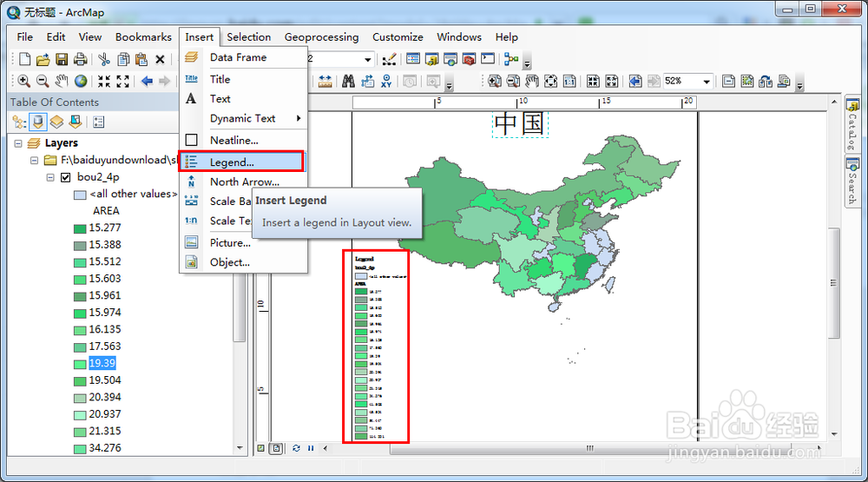This screenshot has width=868, height=482.
Task: Click the New document icon
Action: (24, 59)
